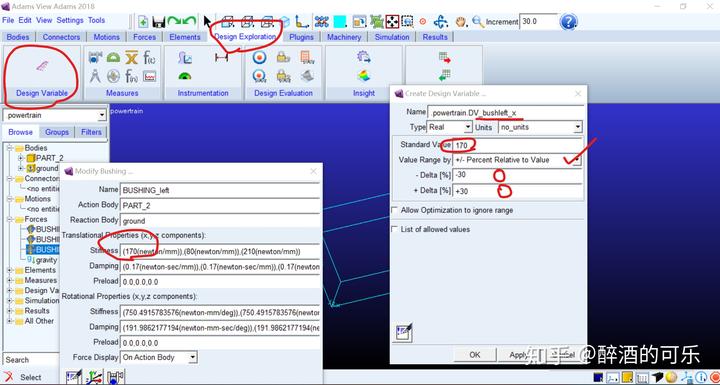This screenshot has width=720, height=385.
Task: Click the comment icon in Create Design Variable dialog
Action: [404, 333]
